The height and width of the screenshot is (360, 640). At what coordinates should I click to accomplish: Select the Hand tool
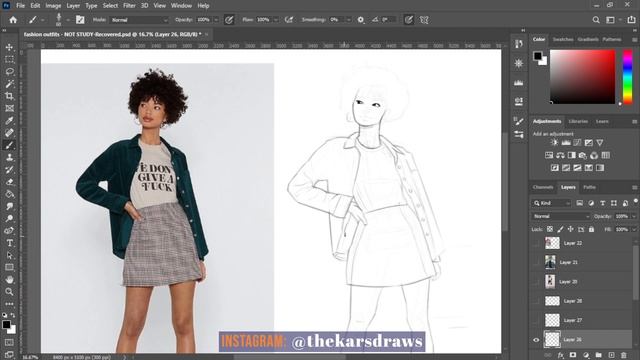pos(9,280)
